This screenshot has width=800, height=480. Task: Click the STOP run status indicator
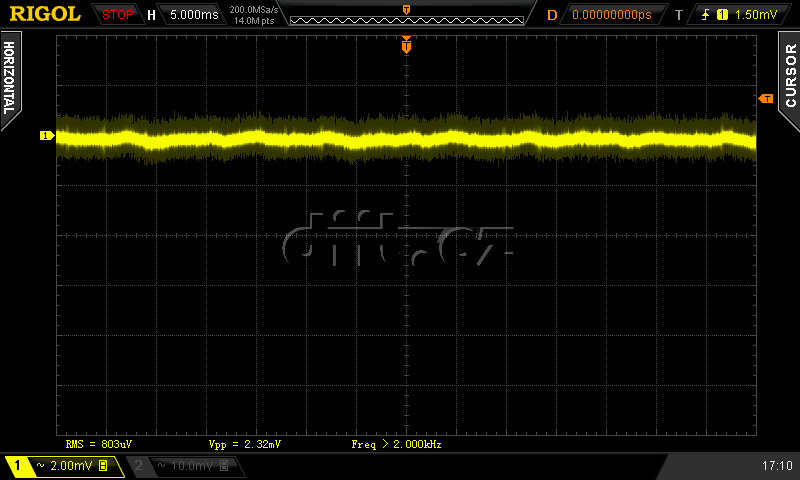[118, 14]
